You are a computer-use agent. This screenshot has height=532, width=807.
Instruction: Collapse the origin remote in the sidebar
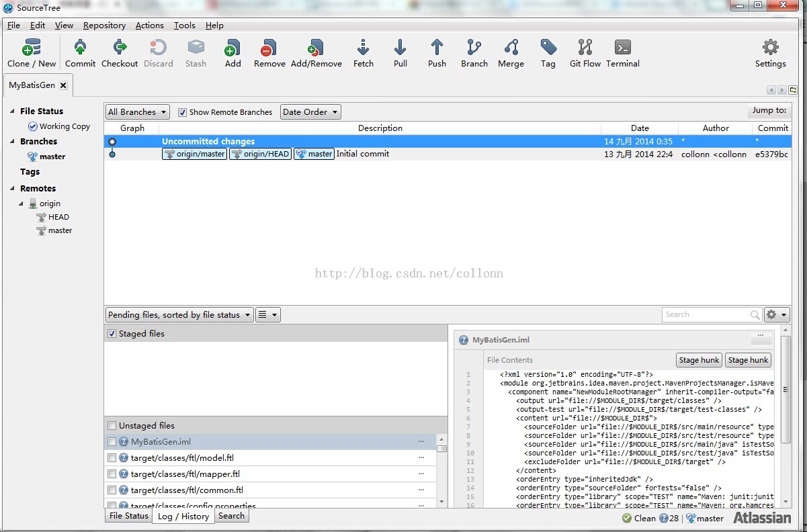point(22,203)
